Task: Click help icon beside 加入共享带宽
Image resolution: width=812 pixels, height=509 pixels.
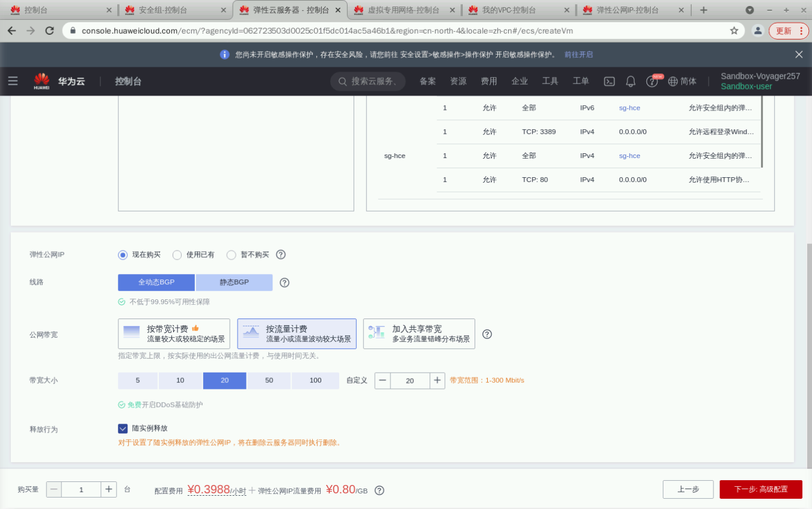Action: [487, 334]
